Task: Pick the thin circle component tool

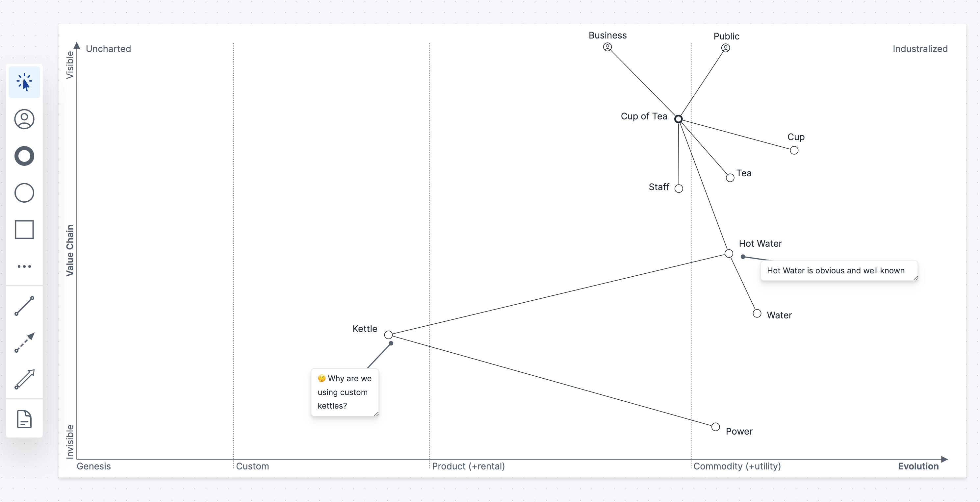Action: [24, 193]
